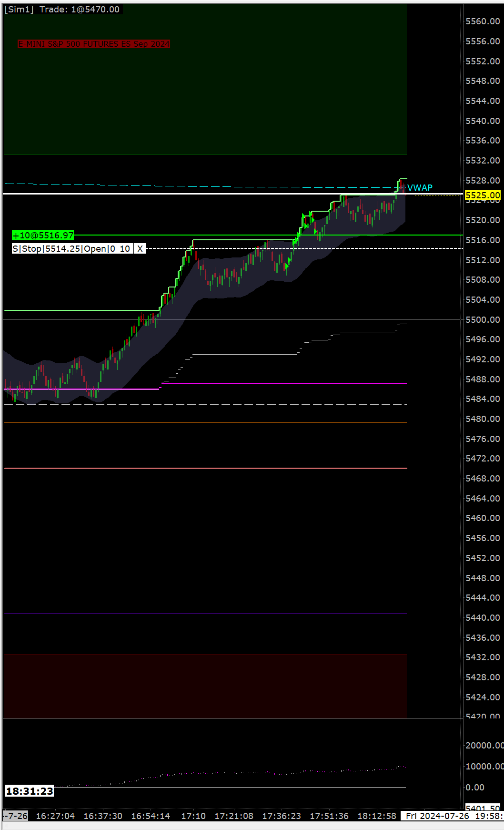Click the 5516.00 price scale label
Viewport: 504px width, 830px height.
pyautogui.click(x=483, y=240)
